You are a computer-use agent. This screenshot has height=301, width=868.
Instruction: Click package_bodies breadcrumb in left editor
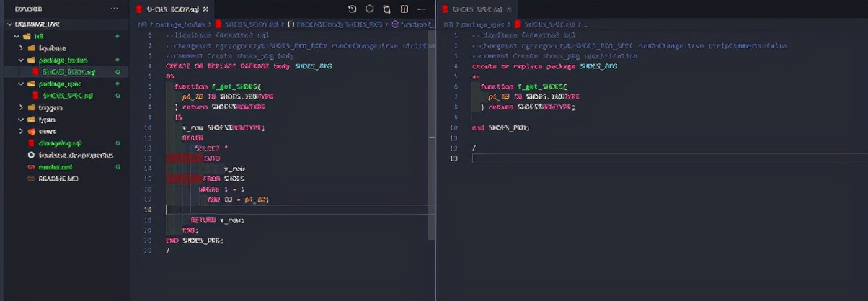click(x=180, y=24)
